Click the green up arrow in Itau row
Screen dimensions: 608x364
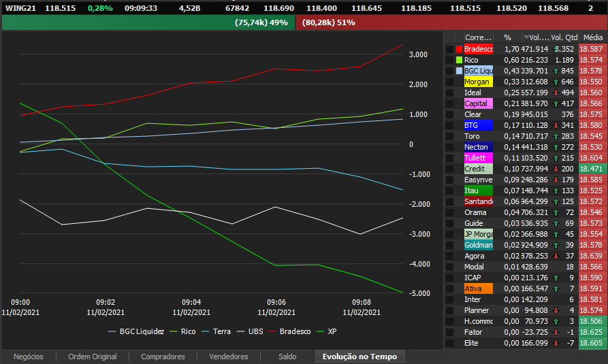(x=556, y=191)
